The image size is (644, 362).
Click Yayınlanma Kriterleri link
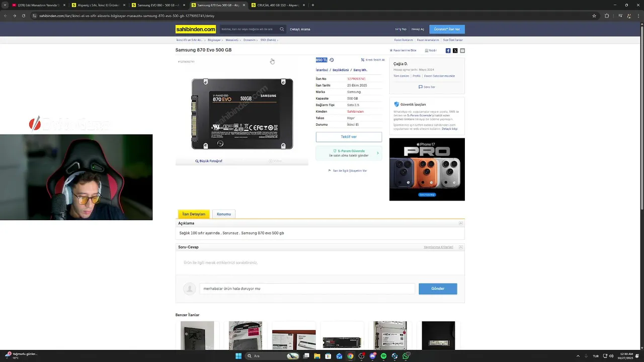coord(438,247)
